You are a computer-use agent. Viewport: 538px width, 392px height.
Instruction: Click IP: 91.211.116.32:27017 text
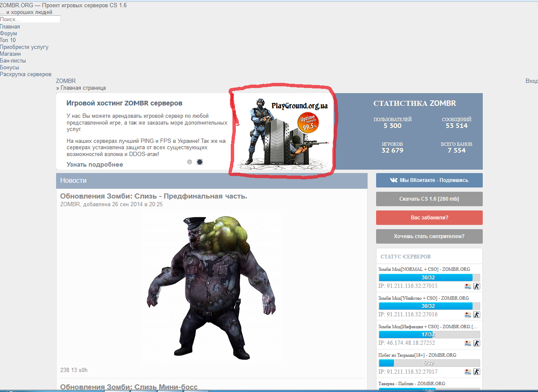click(x=408, y=372)
